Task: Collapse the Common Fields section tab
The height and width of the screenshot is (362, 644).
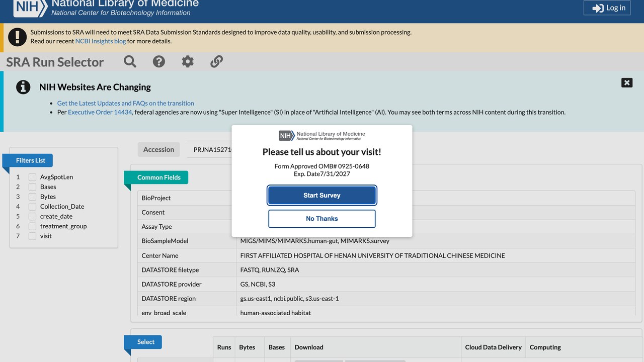Action: (x=159, y=177)
